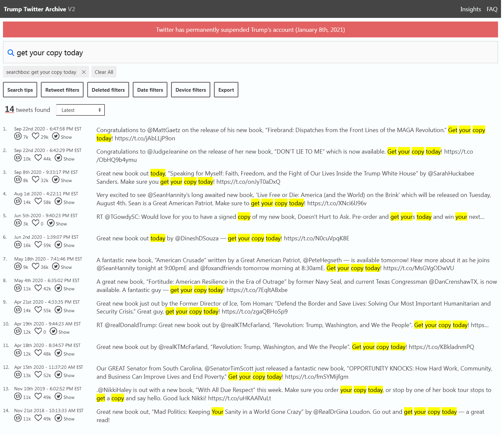504x438 pixels.
Task: Select the DineshDSouza new book tweet text
Action: 223,238
